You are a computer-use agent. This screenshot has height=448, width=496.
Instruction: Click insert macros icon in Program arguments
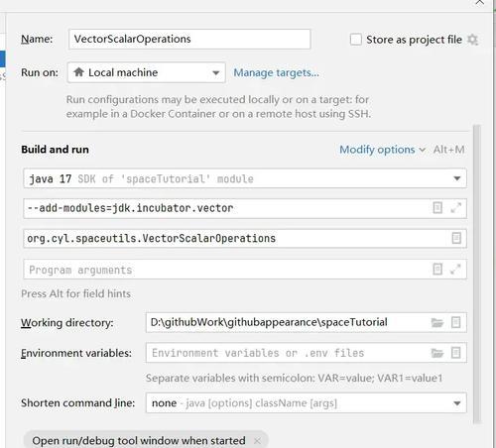(x=437, y=270)
